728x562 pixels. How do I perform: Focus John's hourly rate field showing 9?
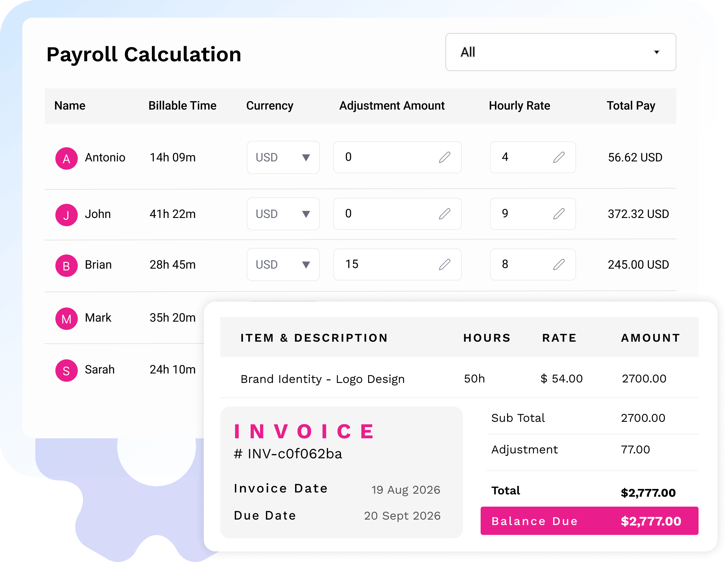(533, 214)
